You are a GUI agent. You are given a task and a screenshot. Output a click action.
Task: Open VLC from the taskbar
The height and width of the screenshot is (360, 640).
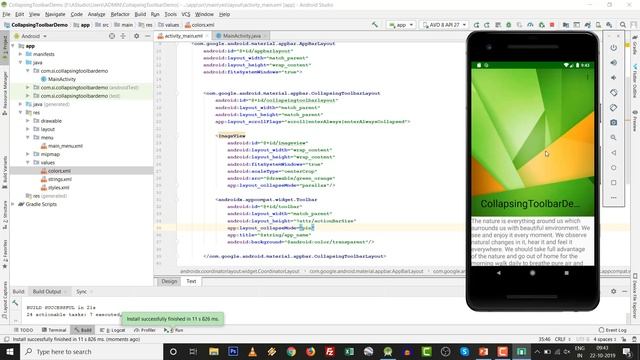click(x=253, y=351)
